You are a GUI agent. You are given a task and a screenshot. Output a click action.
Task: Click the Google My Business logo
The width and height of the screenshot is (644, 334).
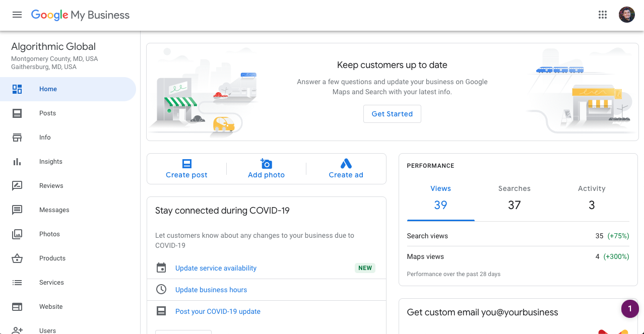81,15
